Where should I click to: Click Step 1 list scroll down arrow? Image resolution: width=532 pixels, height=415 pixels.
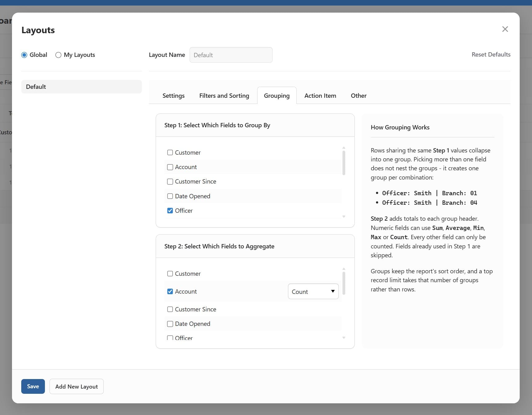[344, 217]
